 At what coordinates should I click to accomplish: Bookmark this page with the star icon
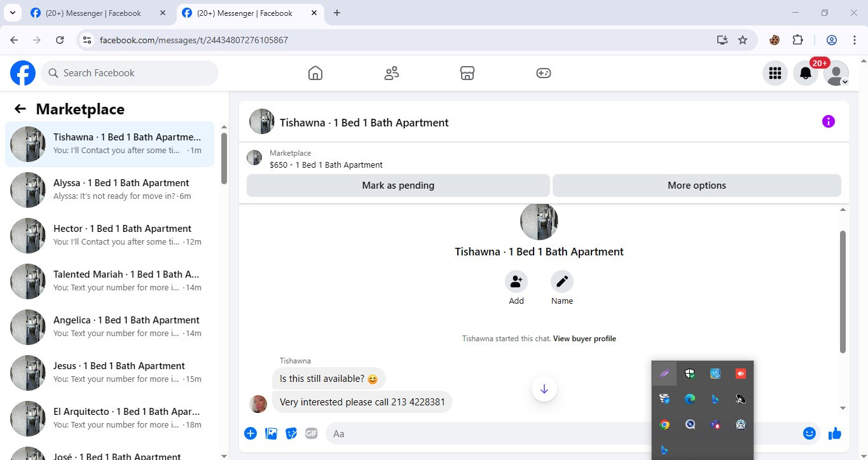[x=743, y=40]
